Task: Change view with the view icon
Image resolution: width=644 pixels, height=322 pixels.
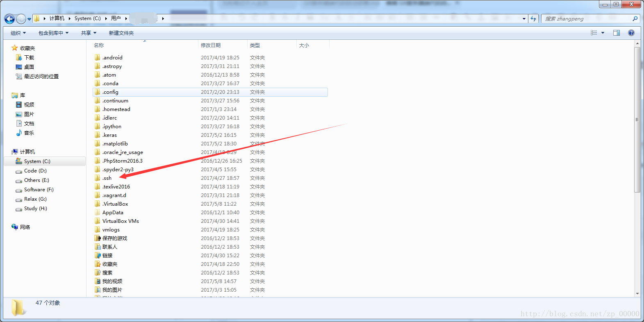Action: [x=594, y=33]
